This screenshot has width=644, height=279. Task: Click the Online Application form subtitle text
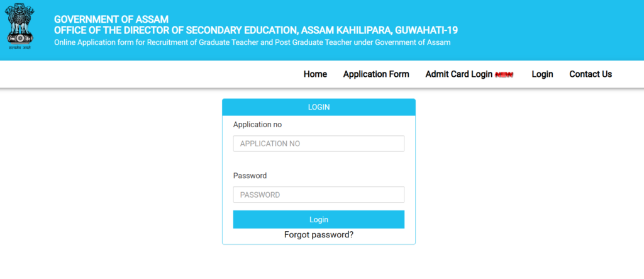[252, 42]
